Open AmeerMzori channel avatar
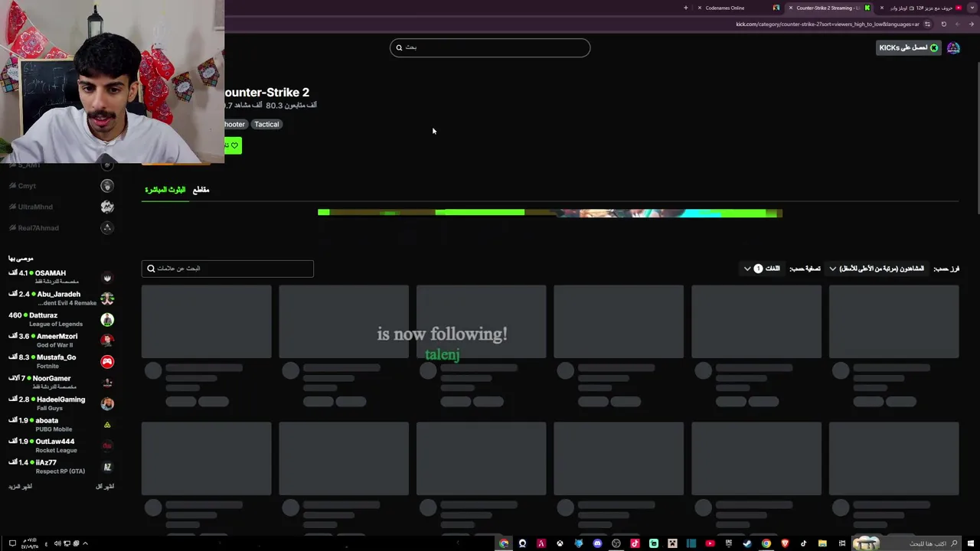The image size is (980, 551). [x=107, y=341]
